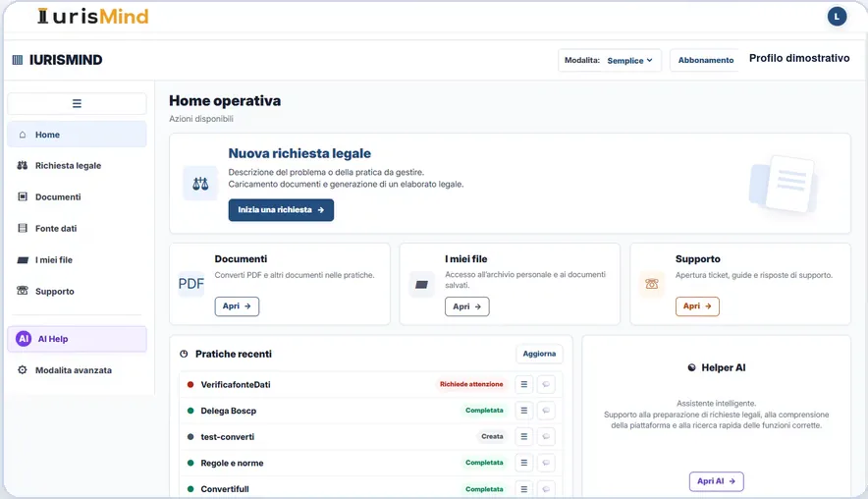Click Aggiorna in Pratiche recenti

(539, 354)
